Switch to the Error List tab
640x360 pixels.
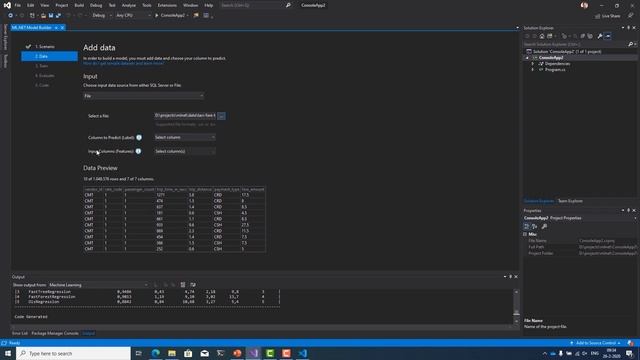[20, 333]
